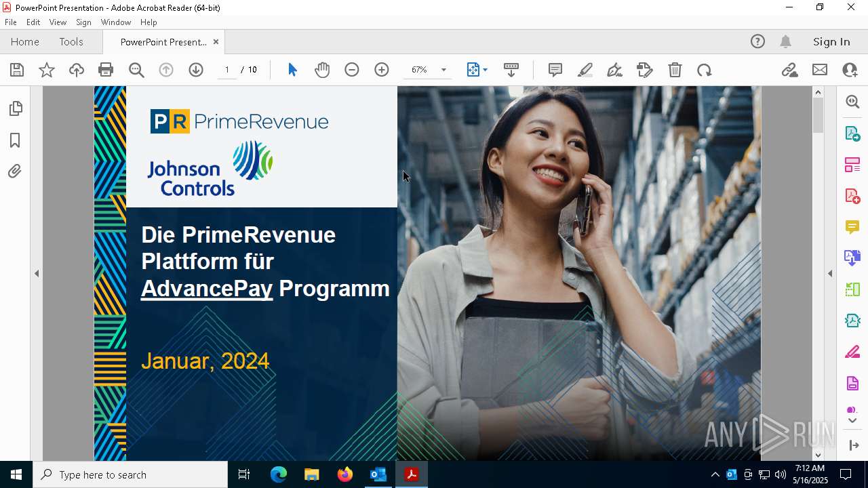Click the Delete trash icon
Viewport: 868px width, 488px height.
coord(675,70)
